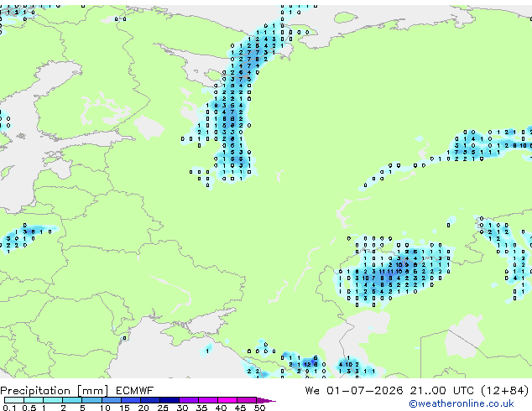Viewport: 532px width, 411px height.
Task: Click the 'ECMWF' model label
Action: click(135, 391)
